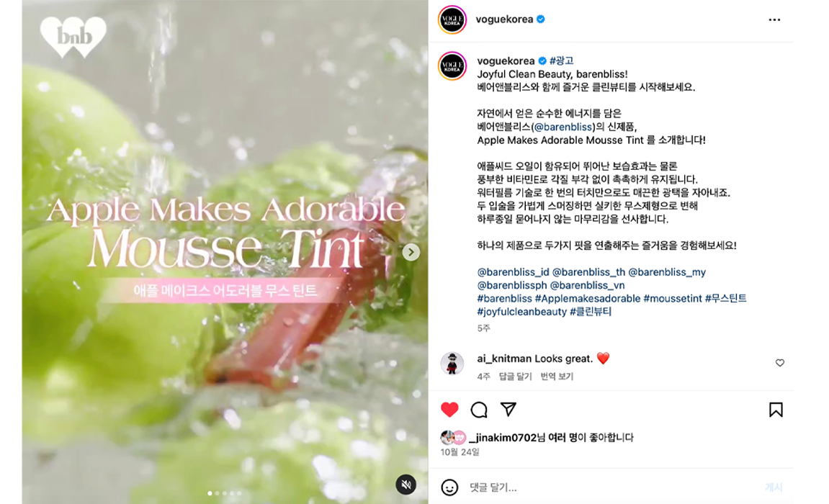Click 번역 보기 to translate the comment

[x=557, y=376]
